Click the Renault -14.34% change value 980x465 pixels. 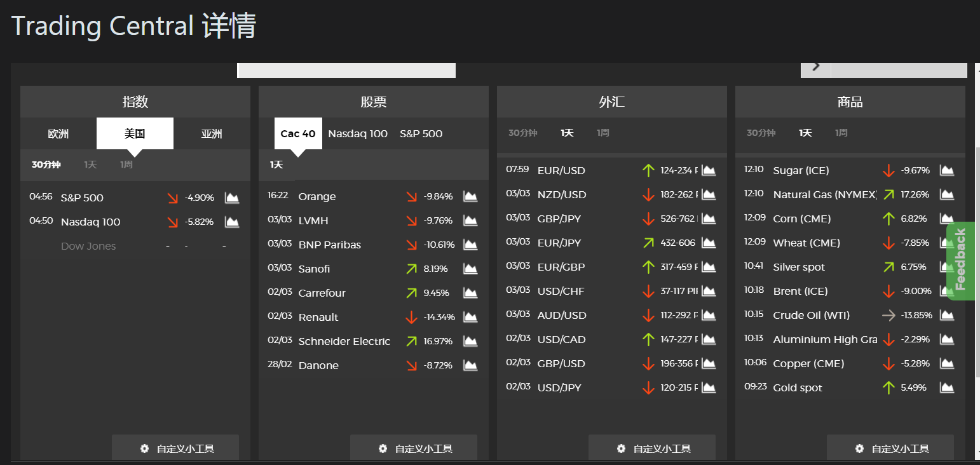[x=439, y=317]
